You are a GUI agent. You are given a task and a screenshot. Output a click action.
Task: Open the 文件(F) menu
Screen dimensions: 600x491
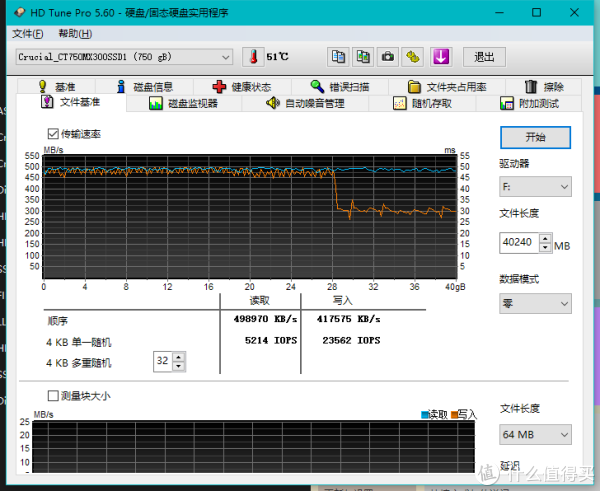pyautogui.click(x=28, y=33)
